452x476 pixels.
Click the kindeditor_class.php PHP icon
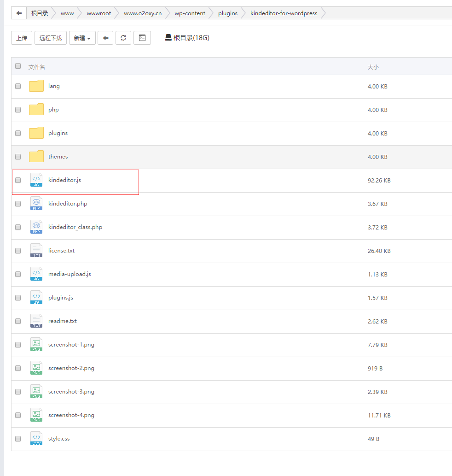36,227
